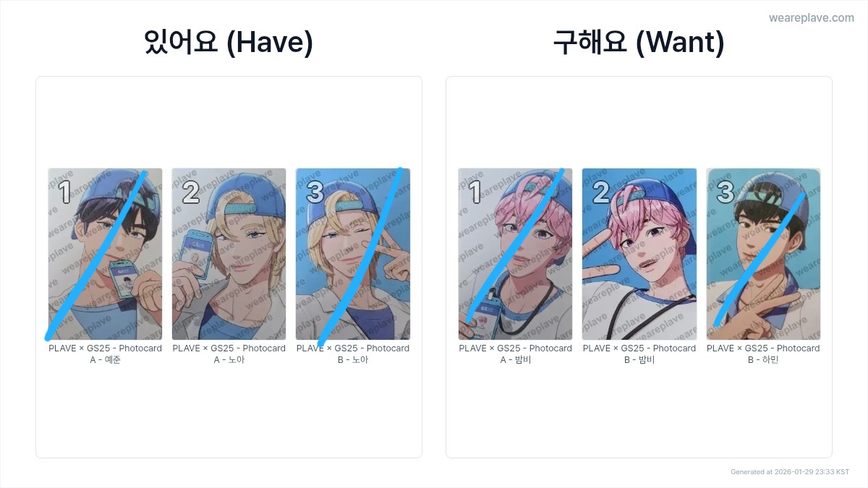The height and width of the screenshot is (488, 868).
Task: Click the Have caption 'Photocard B - 노아'
Action: tap(353, 354)
